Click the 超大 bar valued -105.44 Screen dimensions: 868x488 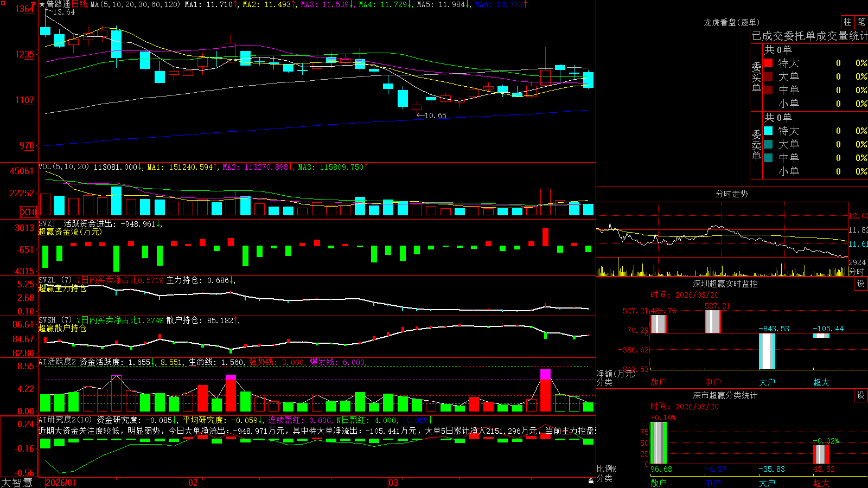821,336
